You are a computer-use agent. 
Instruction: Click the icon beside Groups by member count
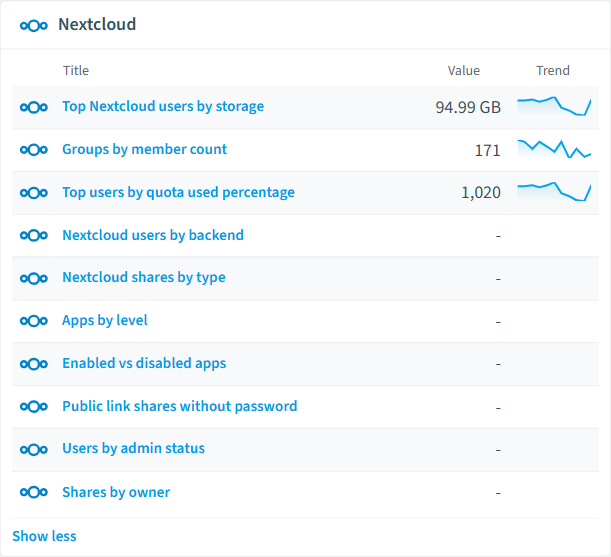[x=34, y=150]
